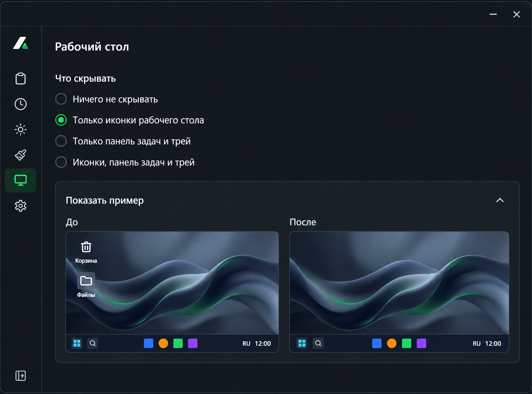Click the Корзина icon in preview
This screenshot has width=532, height=394.
[x=86, y=247]
